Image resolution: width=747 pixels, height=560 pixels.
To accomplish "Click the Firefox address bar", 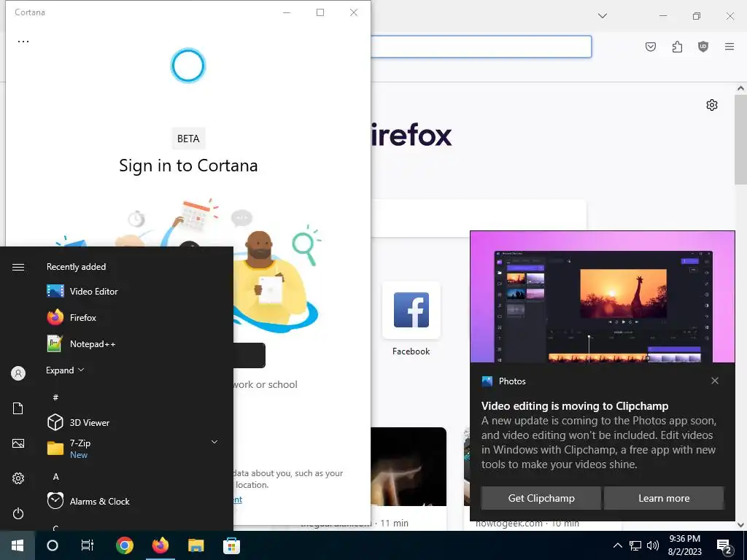I will click(481, 47).
